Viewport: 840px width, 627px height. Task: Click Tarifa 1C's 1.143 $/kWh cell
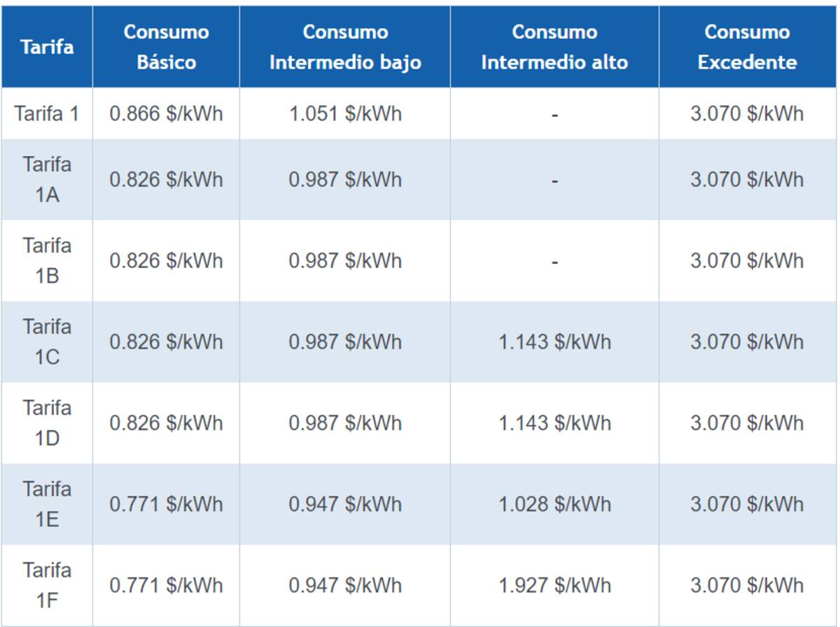tap(554, 342)
